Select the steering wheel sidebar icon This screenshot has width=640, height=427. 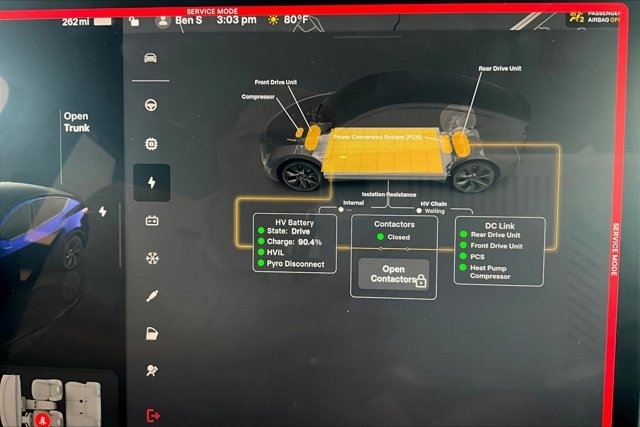[151, 105]
